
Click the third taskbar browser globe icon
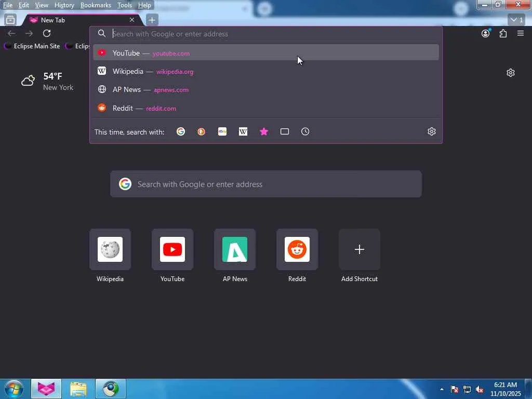111,389
